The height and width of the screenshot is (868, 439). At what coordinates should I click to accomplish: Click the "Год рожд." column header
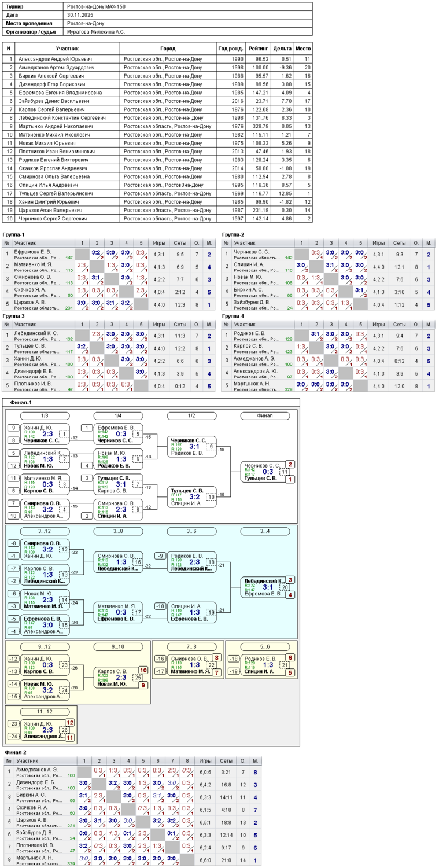(x=231, y=49)
